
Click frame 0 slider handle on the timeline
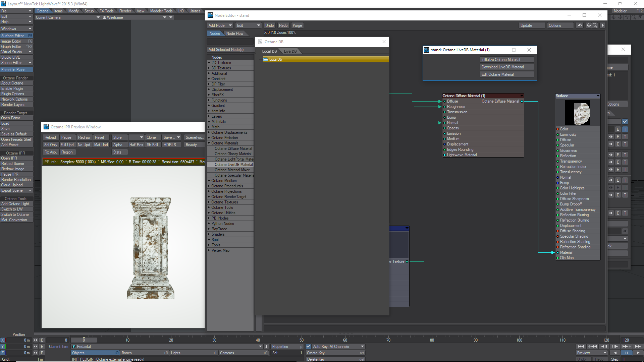tap(84, 340)
